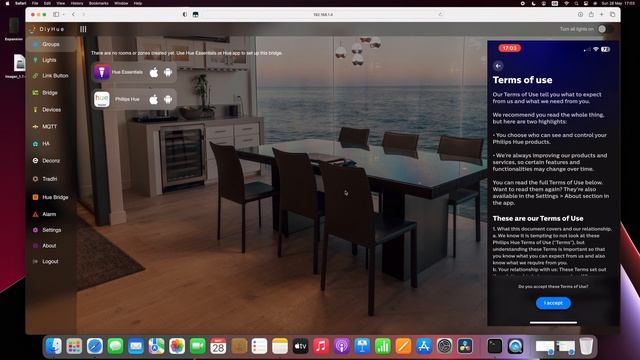Click the Lights bulb icon in sidebar
Viewport: 640px width, 360px height.
point(36,60)
